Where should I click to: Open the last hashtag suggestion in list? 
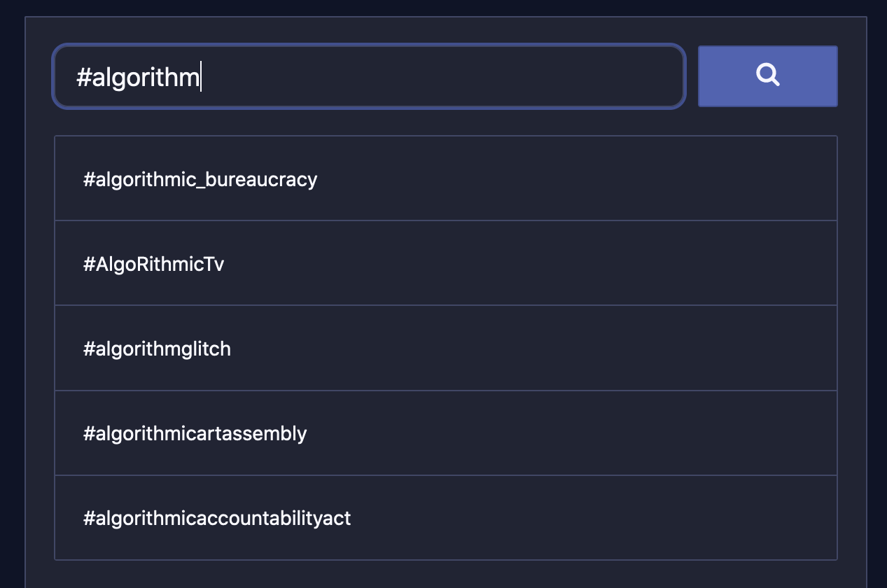[x=446, y=517]
